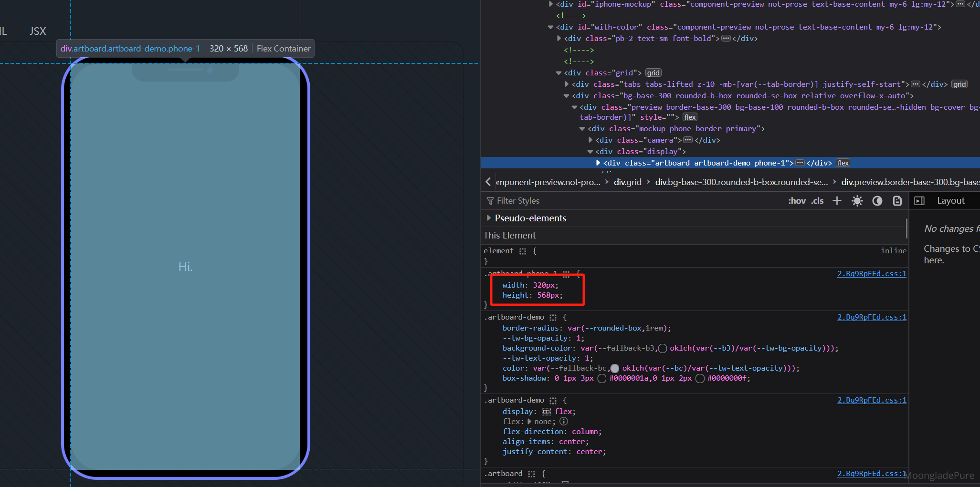Switch to the Layout tab
The height and width of the screenshot is (487, 980).
950,201
